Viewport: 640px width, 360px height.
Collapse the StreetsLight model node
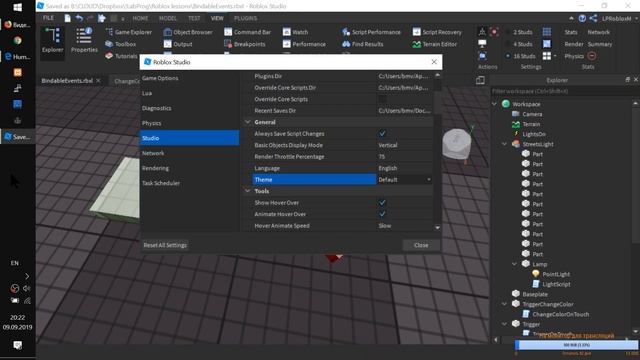click(x=504, y=144)
